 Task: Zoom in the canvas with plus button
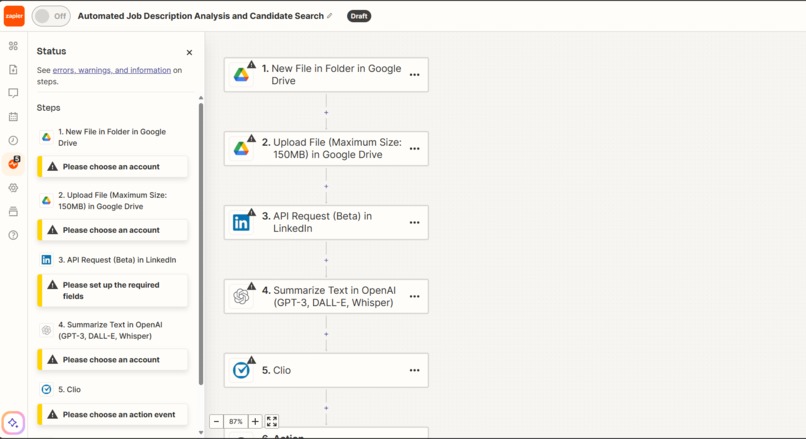pyautogui.click(x=255, y=422)
